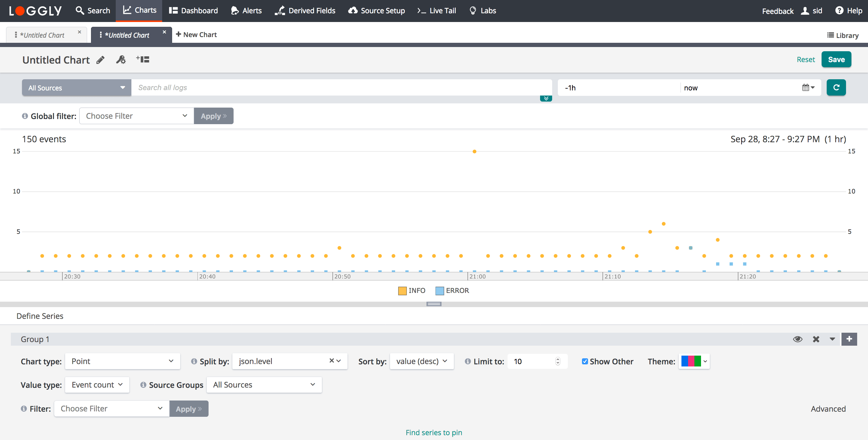This screenshot has width=868, height=440.
Task: Open the Sort by value dropdown
Action: (x=422, y=361)
